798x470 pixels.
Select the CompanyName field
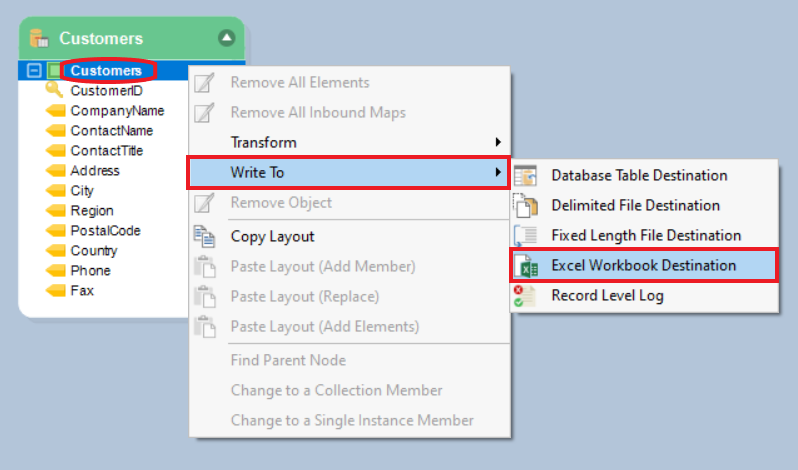(117, 111)
